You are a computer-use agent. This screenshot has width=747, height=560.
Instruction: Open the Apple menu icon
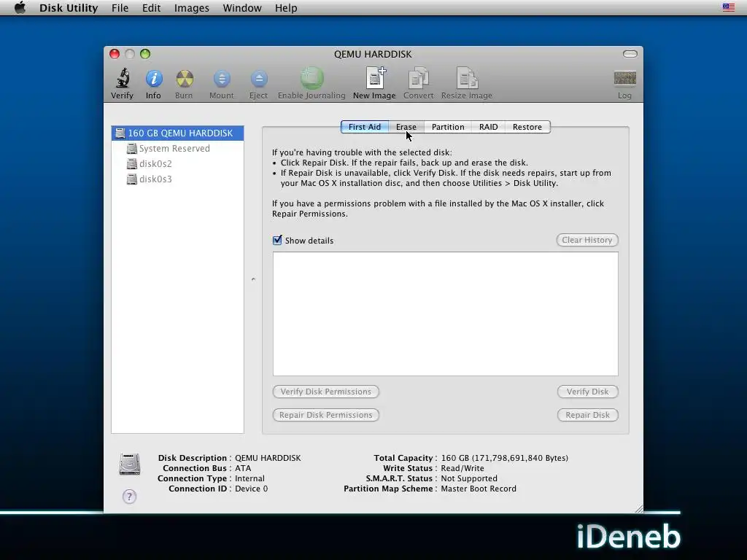20,7
